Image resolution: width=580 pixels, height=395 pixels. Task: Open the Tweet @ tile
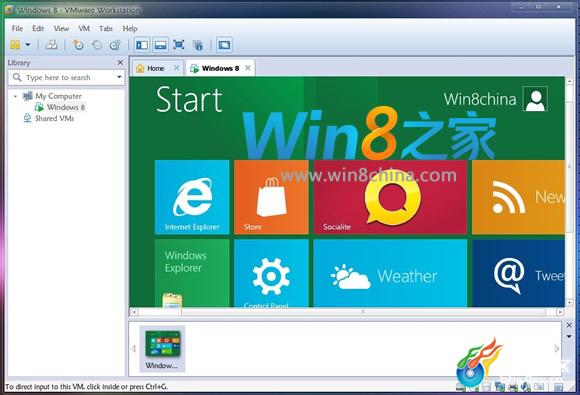coord(518,273)
